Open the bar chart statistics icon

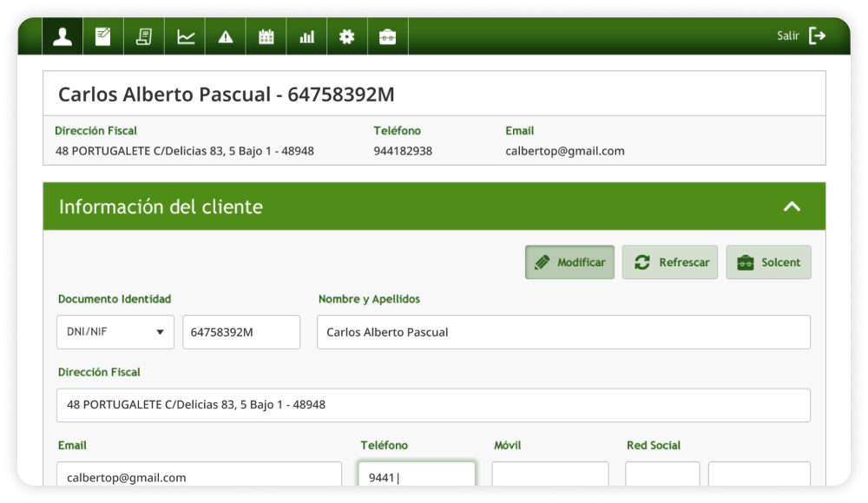pos(306,36)
